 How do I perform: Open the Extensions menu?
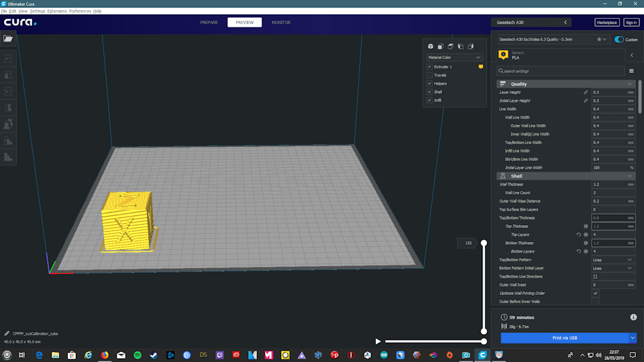57,11
